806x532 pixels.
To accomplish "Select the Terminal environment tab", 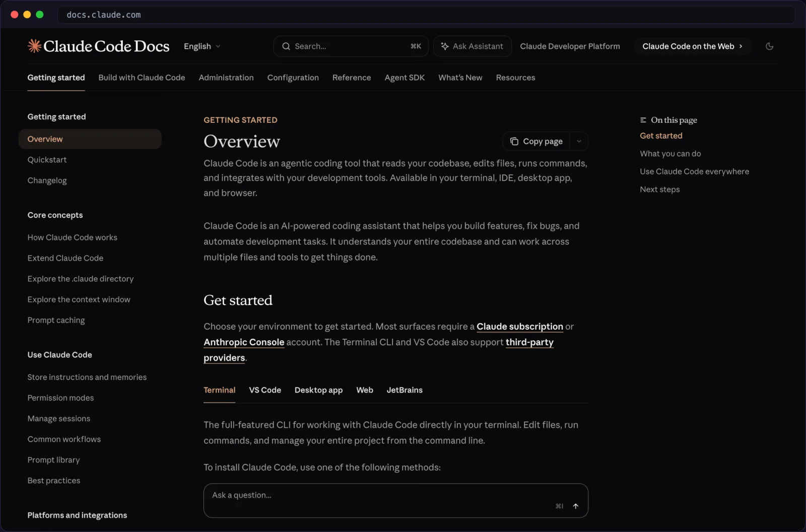I will pos(219,390).
